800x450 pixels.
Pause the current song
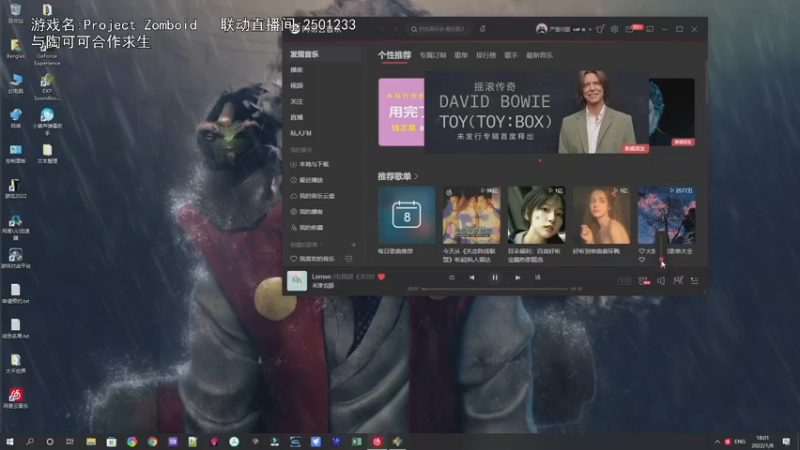494,278
